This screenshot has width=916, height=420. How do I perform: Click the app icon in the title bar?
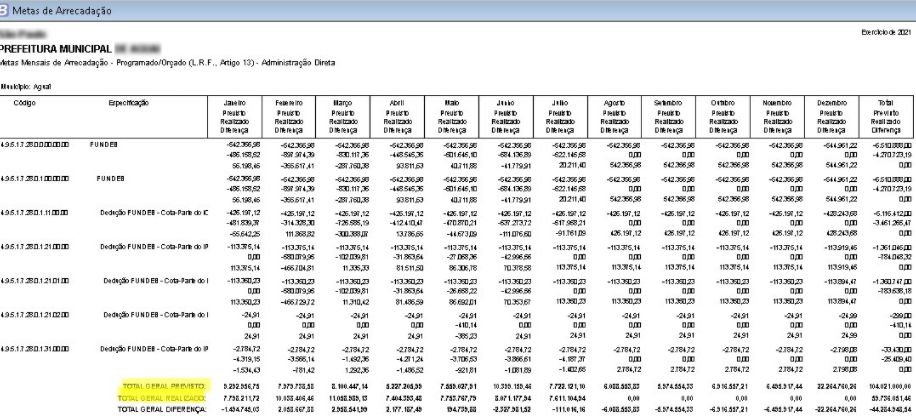pyautogui.click(x=8, y=9)
